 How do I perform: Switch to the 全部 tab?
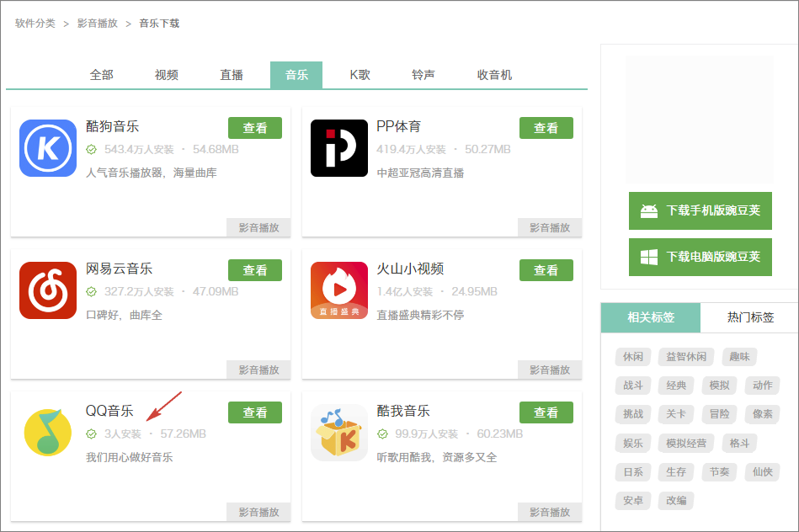(x=101, y=75)
